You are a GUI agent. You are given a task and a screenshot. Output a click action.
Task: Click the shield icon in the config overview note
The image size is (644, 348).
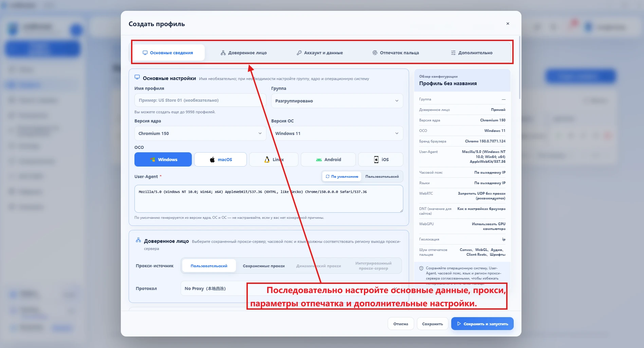click(421, 268)
